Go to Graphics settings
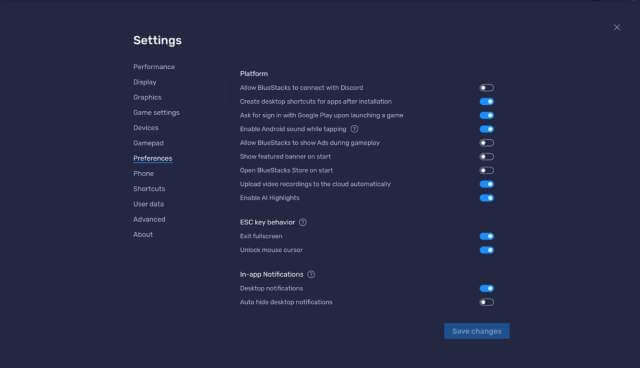Viewport: 640px width, 368px height. coord(147,98)
